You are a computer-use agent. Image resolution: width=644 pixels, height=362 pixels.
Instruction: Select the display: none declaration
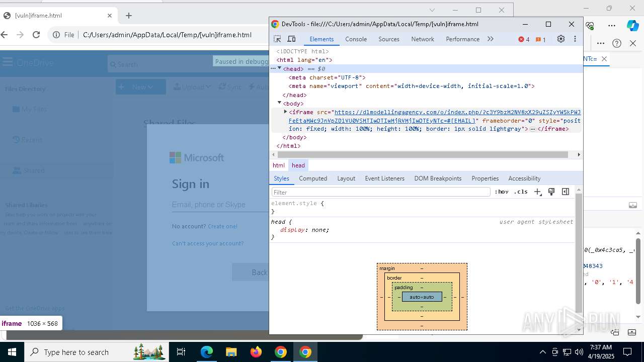(x=305, y=230)
